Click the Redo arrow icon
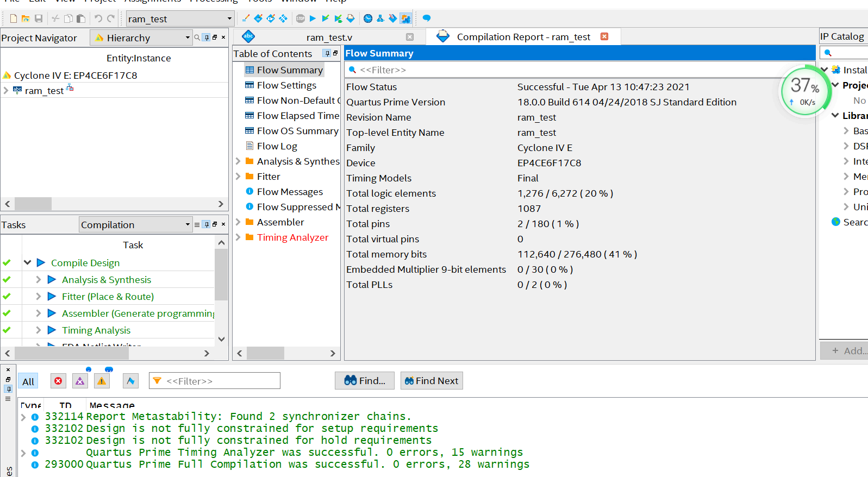 pos(111,18)
